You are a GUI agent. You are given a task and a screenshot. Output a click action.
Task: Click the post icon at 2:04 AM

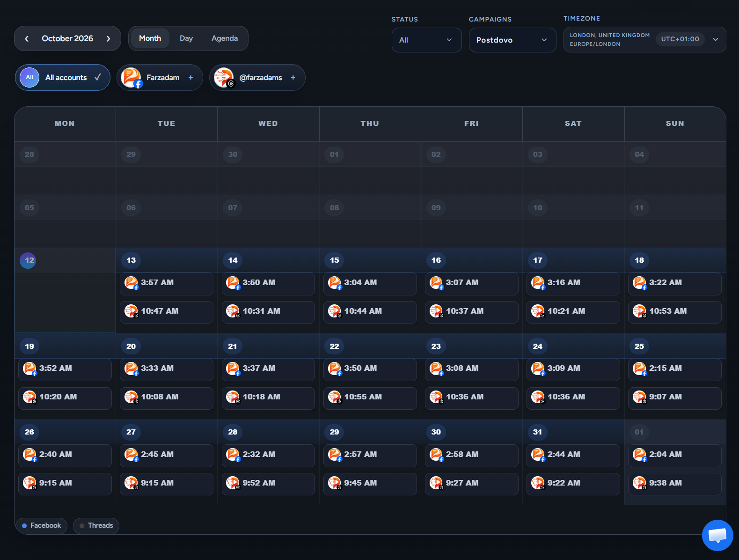(x=639, y=454)
